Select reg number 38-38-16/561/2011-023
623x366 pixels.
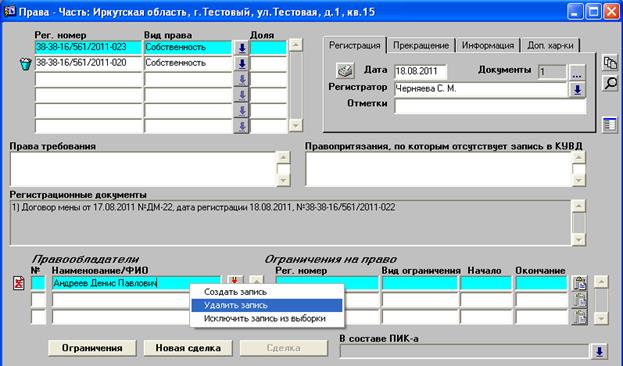pos(88,47)
